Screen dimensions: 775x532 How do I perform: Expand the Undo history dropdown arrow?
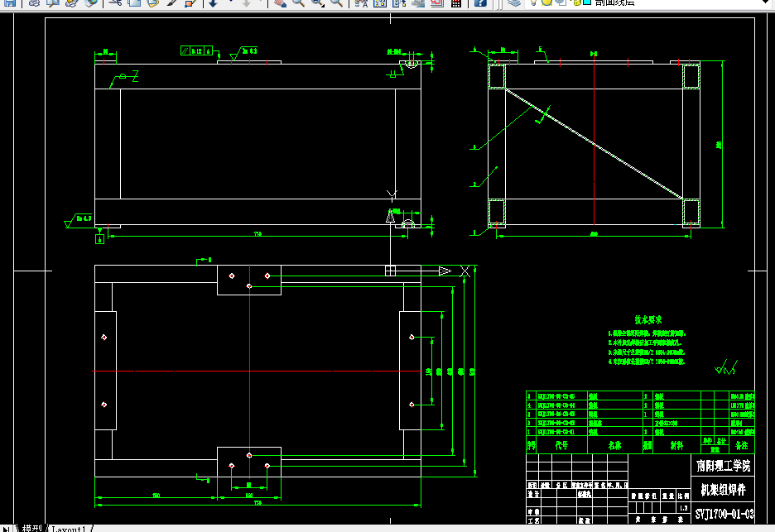(x=230, y=2)
